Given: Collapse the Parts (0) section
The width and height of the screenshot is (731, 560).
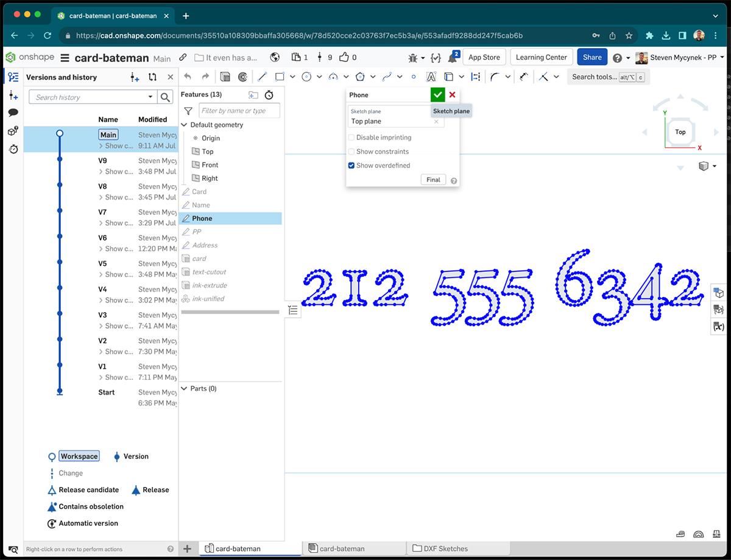Looking at the screenshot, I should coord(185,388).
